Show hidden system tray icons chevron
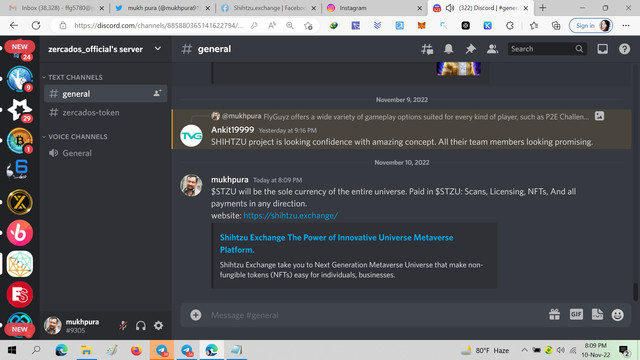Image resolution: width=640 pixels, height=360 pixels. [524, 350]
